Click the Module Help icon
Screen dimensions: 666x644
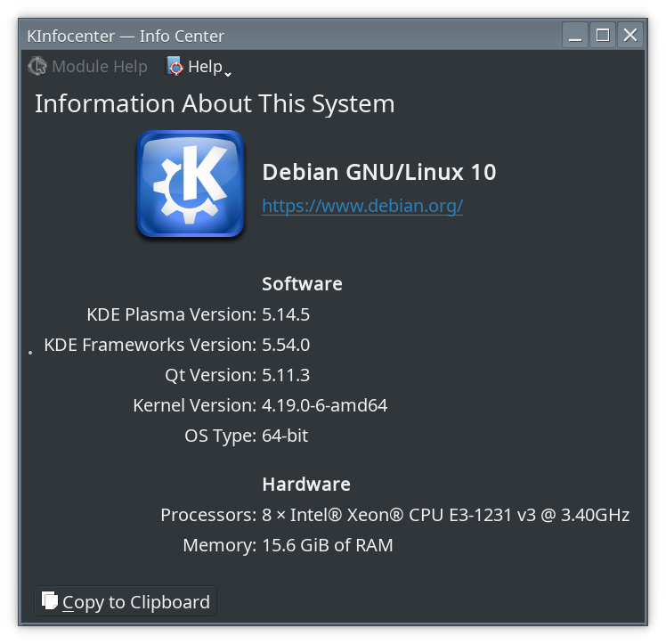coord(37,67)
